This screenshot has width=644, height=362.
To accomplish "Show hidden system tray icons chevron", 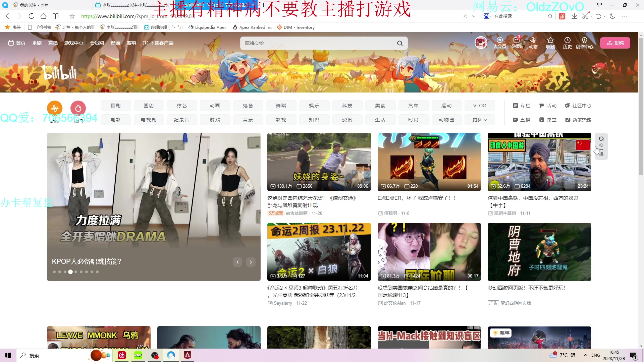I will click(x=586, y=355).
